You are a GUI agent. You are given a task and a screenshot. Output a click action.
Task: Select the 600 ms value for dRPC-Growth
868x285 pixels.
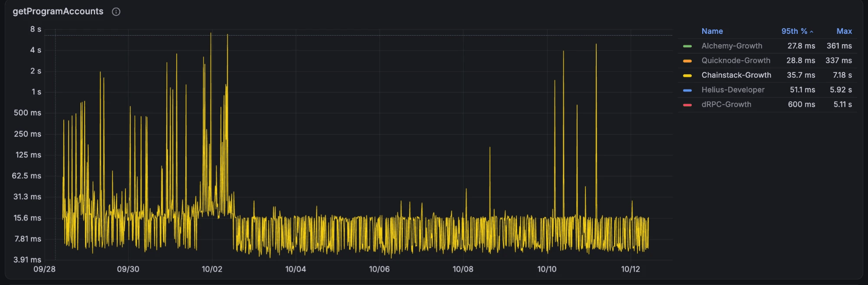[802, 105]
